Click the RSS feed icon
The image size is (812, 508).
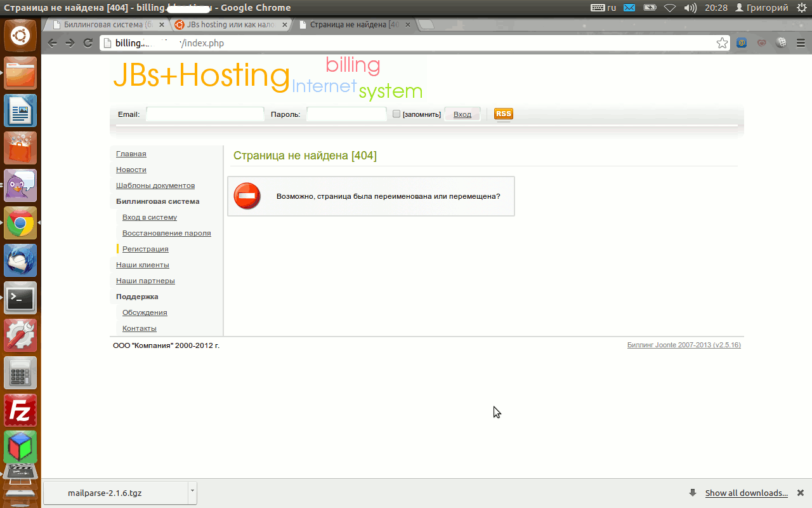pos(503,114)
